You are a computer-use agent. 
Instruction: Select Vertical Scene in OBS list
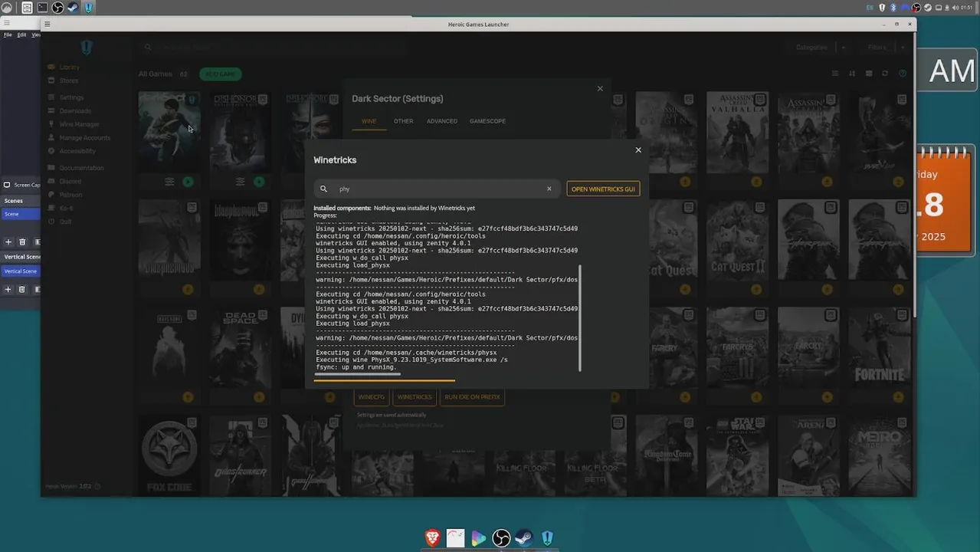[21, 271]
